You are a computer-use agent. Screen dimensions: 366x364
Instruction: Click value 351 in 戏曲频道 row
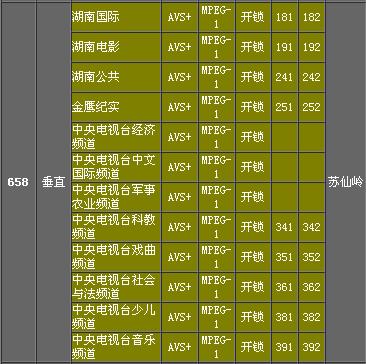pyautogui.click(x=284, y=257)
